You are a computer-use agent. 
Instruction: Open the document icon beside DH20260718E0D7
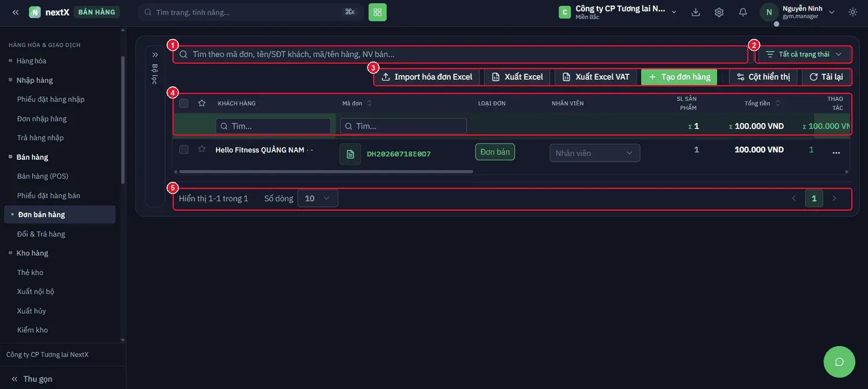coord(350,154)
